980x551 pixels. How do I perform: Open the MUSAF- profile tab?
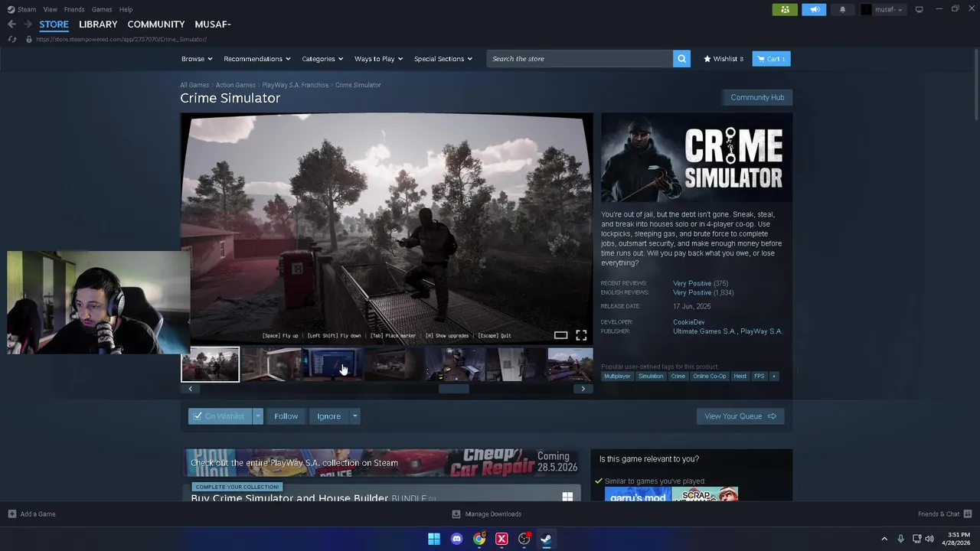point(213,24)
